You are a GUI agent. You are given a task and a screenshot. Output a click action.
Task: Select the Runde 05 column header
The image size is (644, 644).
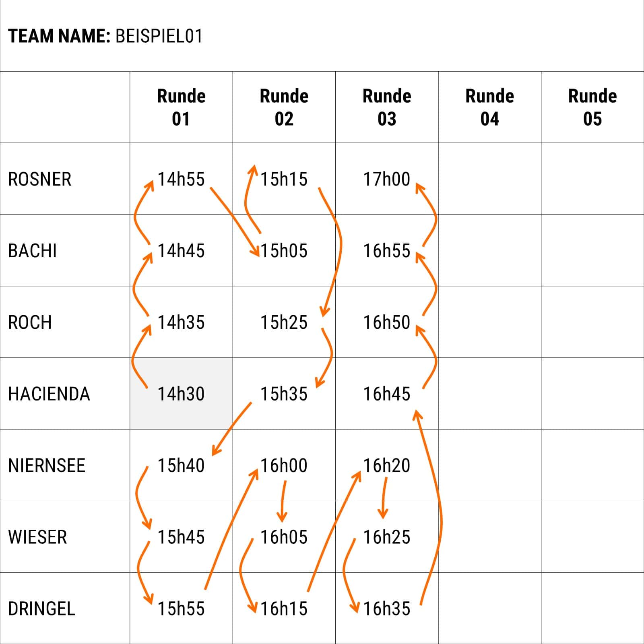pyautogui.click(x=592, y=107)
